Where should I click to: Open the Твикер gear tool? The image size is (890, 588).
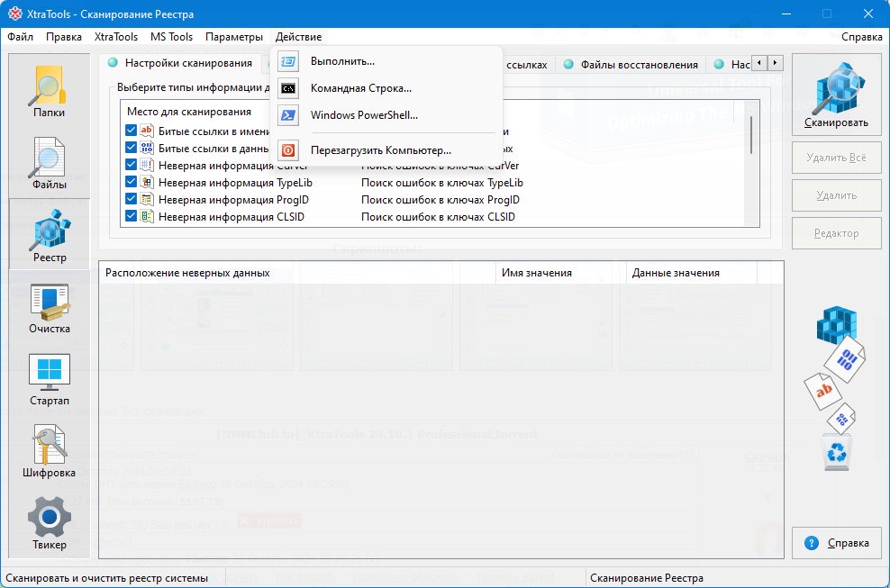click(49, 523)
